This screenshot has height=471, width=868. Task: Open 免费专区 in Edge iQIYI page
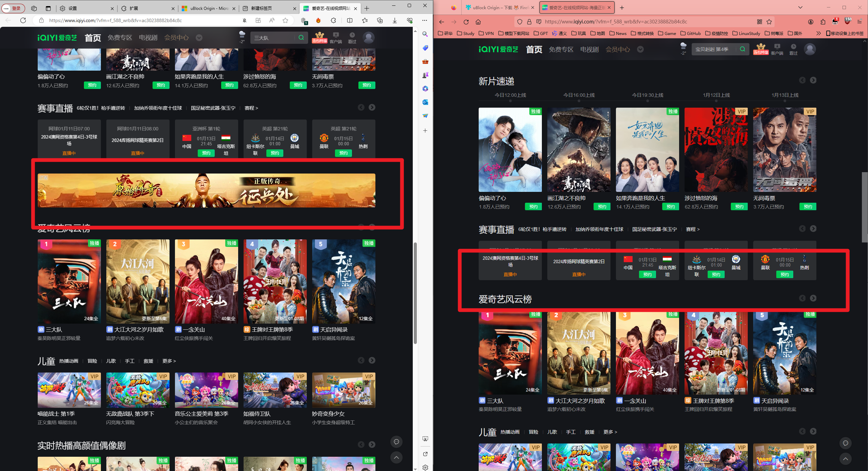(x=120, y=38)
